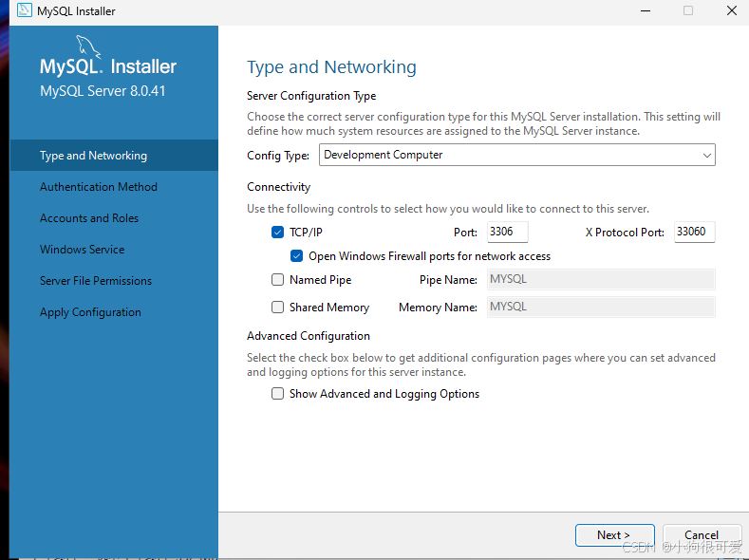Close the MySQL Installer window
The image size is (749, 560).
(732, 10)
